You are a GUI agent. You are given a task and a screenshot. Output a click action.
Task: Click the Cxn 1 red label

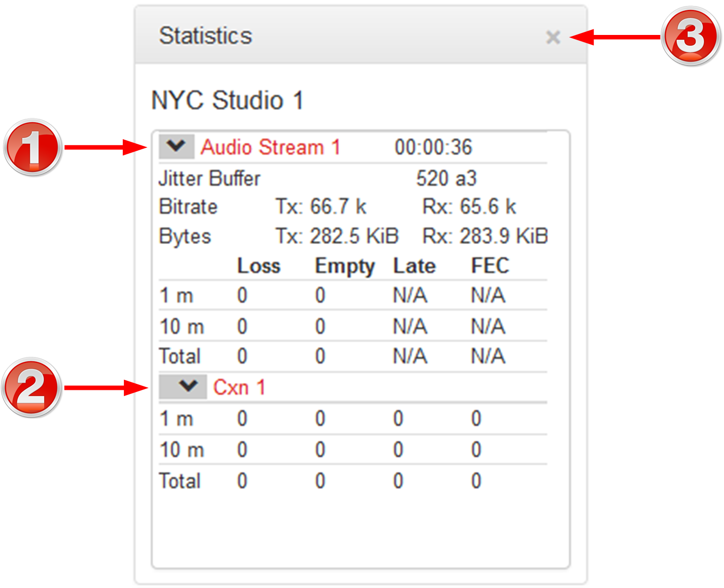[239, 387]
